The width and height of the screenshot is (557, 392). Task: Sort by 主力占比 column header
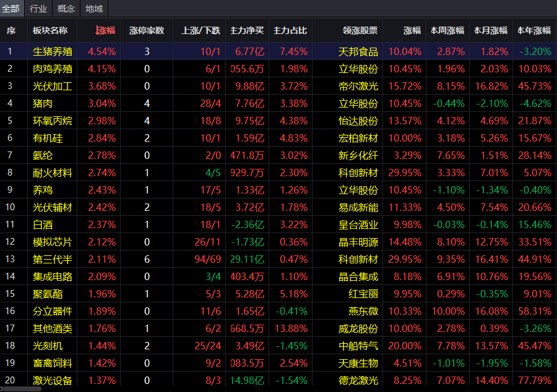pyautogui.click(x=290, y=30)
